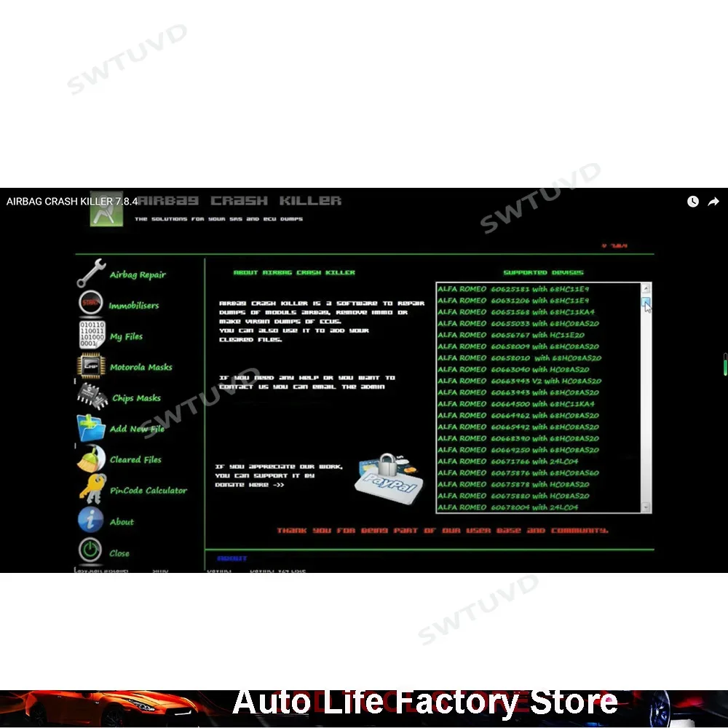Image resolution: width=728 pixels, height=728 pixels.
Task: Click the Airbag Crash Killer logo icon
Action: tap(106, 209)
